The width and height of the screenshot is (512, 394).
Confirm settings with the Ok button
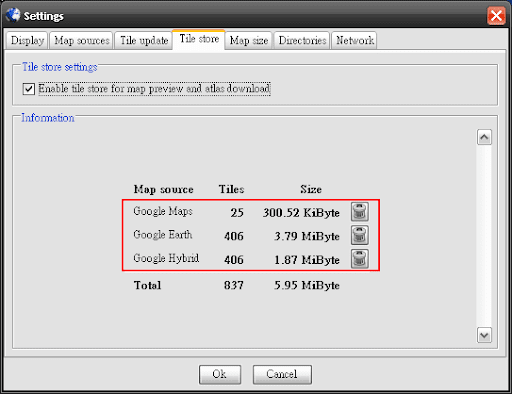point(220,374)
